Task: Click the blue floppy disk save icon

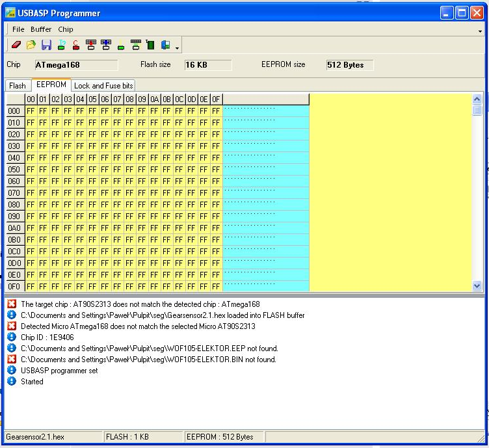Action: pos(46,46)
